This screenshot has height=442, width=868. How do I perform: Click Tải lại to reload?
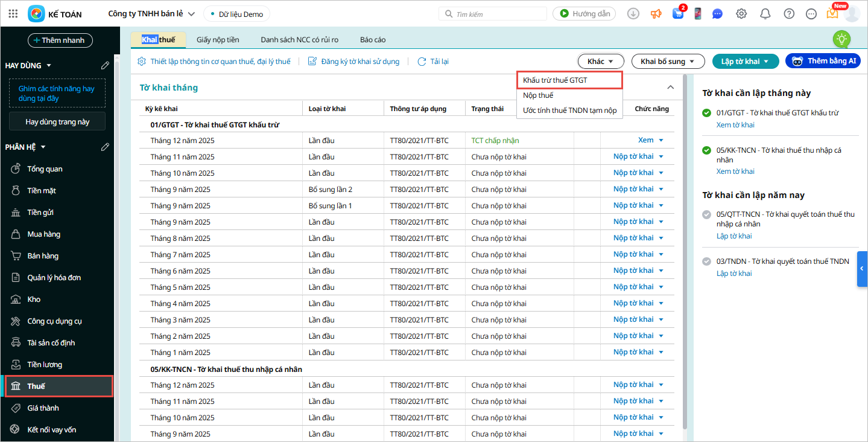(433, 61)
